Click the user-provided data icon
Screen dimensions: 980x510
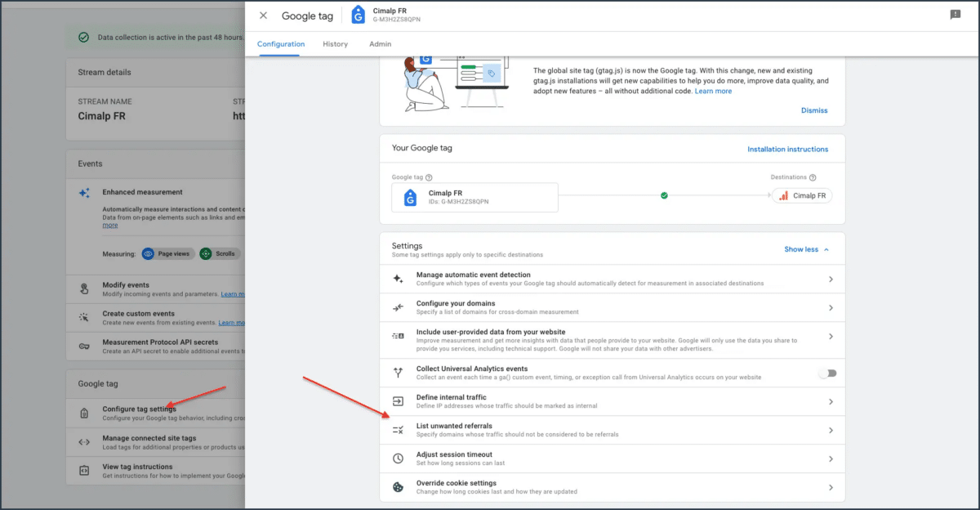tap(398, 336)
